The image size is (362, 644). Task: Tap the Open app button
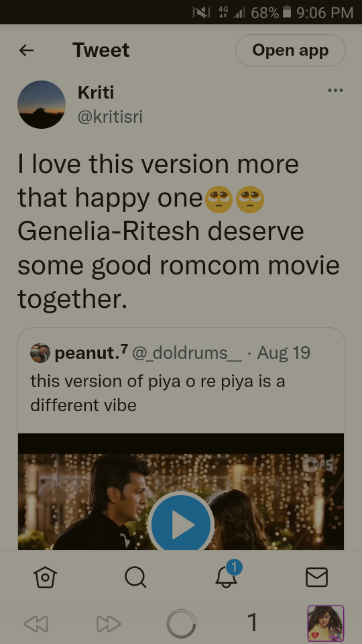click(290, 50)
